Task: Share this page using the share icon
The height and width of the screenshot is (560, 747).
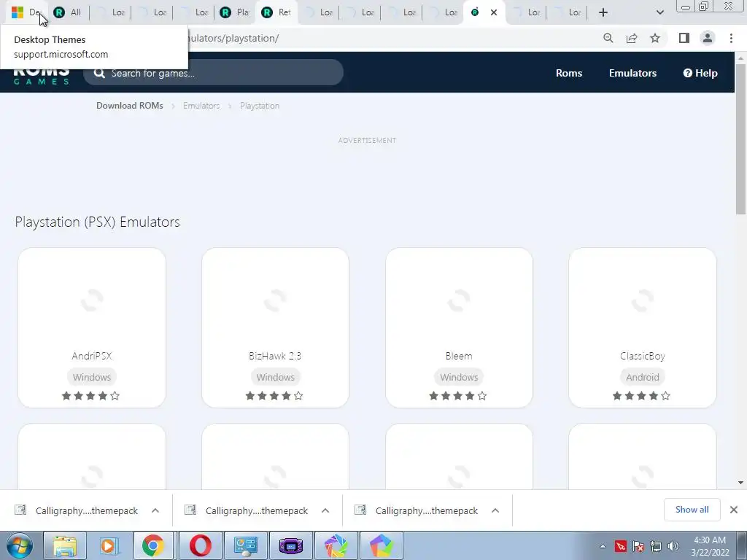Action: point(632,38)
